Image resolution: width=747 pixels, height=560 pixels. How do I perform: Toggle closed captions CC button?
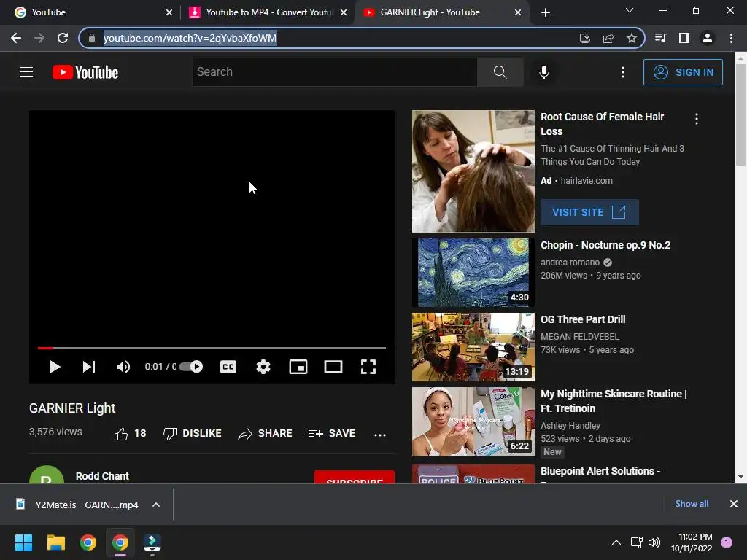228,367
